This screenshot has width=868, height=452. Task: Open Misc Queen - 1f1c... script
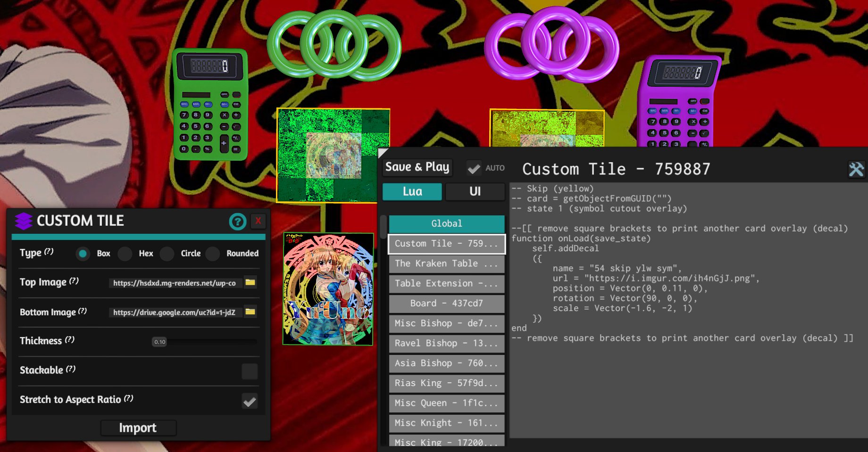[x=446, y=403]
